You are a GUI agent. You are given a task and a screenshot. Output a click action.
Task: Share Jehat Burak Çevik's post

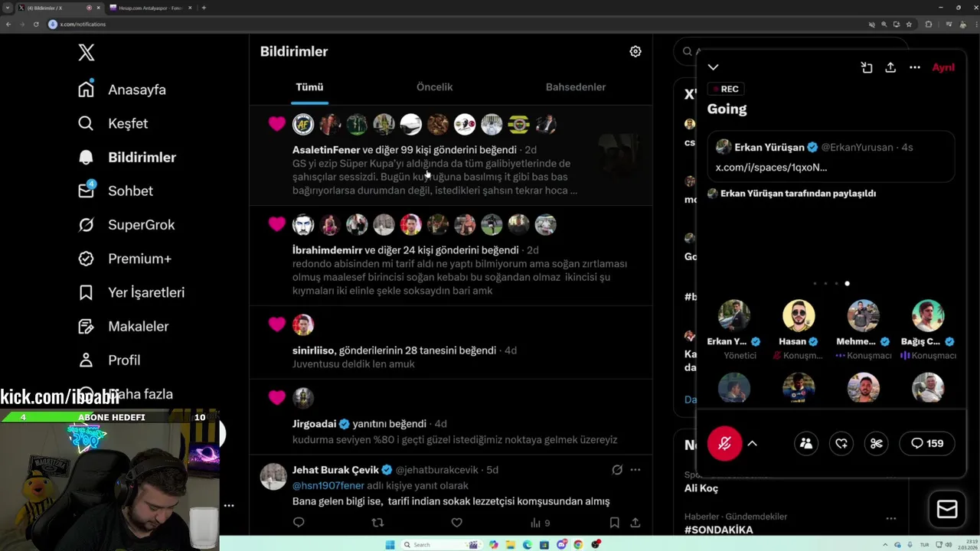(635, 523)
